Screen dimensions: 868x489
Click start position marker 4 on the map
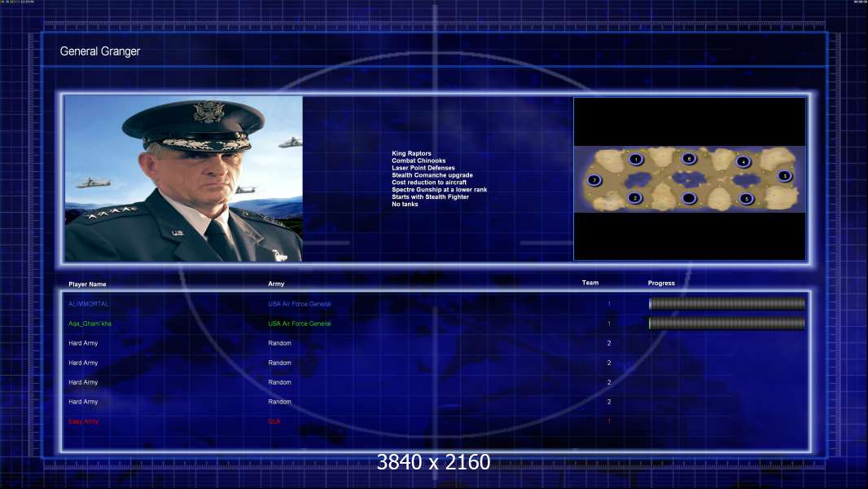[743, 161]
